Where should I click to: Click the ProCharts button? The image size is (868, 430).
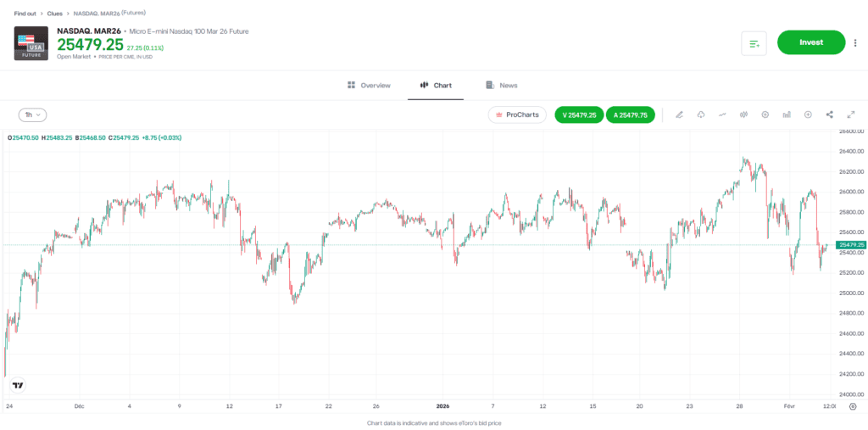pos(517,114)
